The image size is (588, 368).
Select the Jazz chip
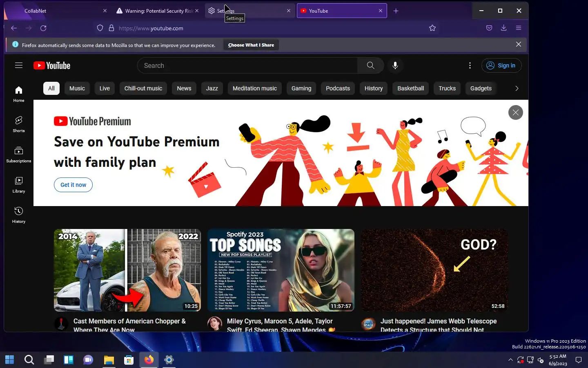pyautogui.click(x=212, y=88)
